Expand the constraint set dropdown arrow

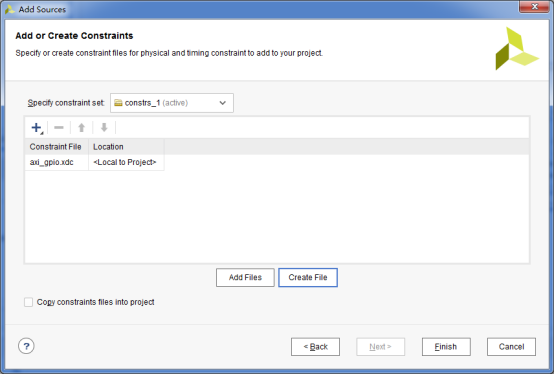223,103
